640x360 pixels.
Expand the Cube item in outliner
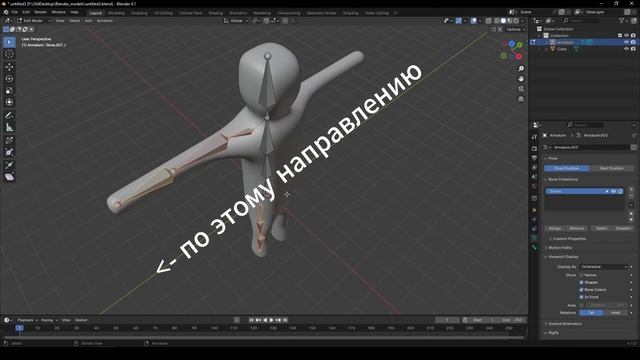(546, 49)
